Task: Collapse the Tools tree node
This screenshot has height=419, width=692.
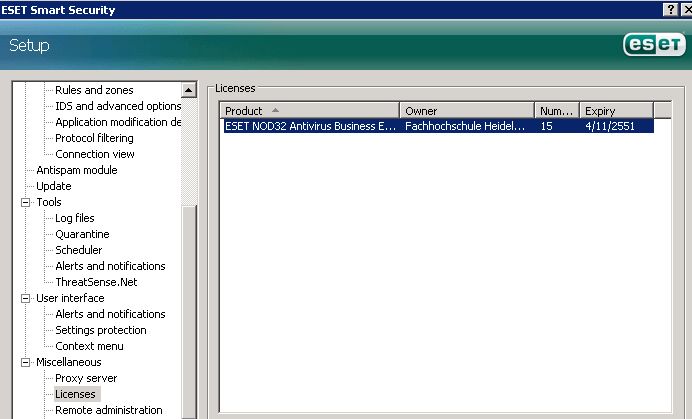Action: 26,202
